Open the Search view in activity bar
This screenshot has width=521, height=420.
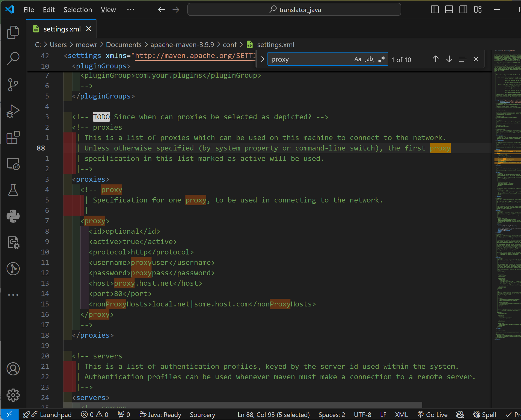point(13,58)
